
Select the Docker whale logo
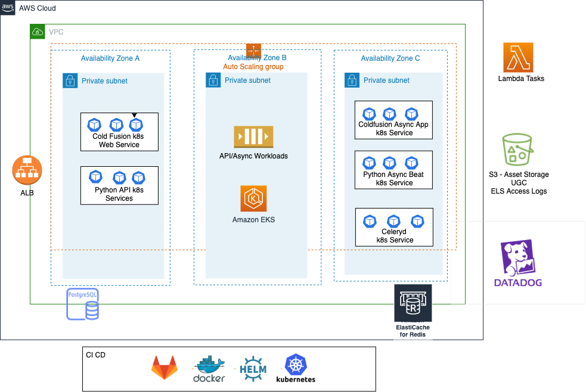pyautogui.click(x=209, y=369)
